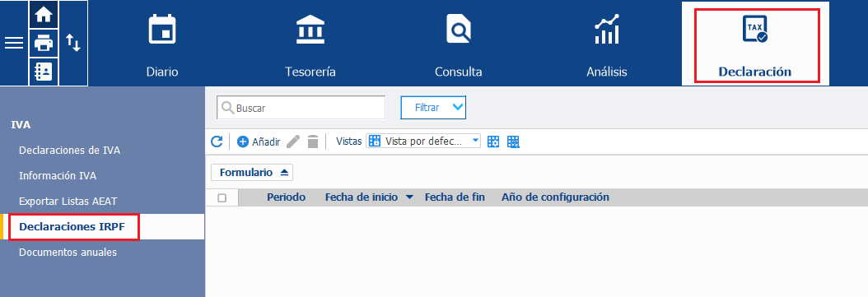This screenshot has height=297, width=868.
Task: Open Documentos anuales in sidebar
Action: pyautogui.click(x=68, y=253)
